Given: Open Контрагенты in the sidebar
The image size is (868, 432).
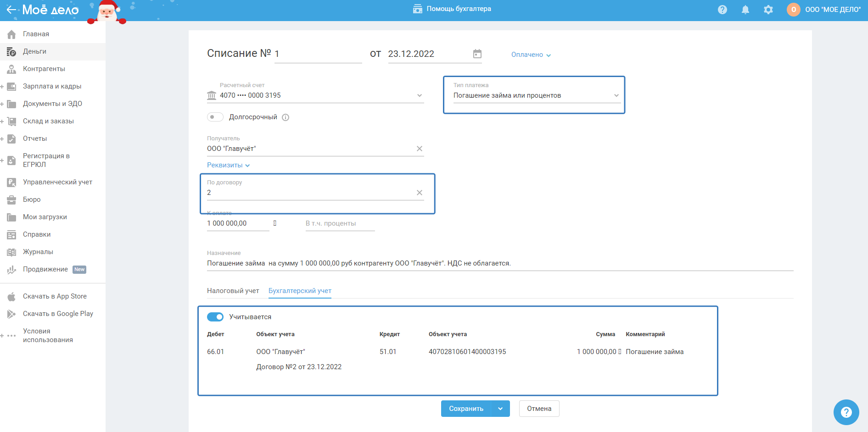Looking at the screenshot, I should click(x=44, y=69).
